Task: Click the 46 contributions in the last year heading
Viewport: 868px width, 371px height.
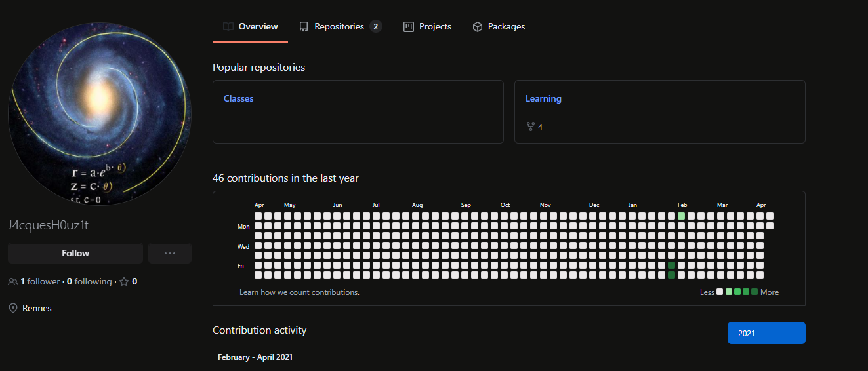Action: [x=285, y=178]
